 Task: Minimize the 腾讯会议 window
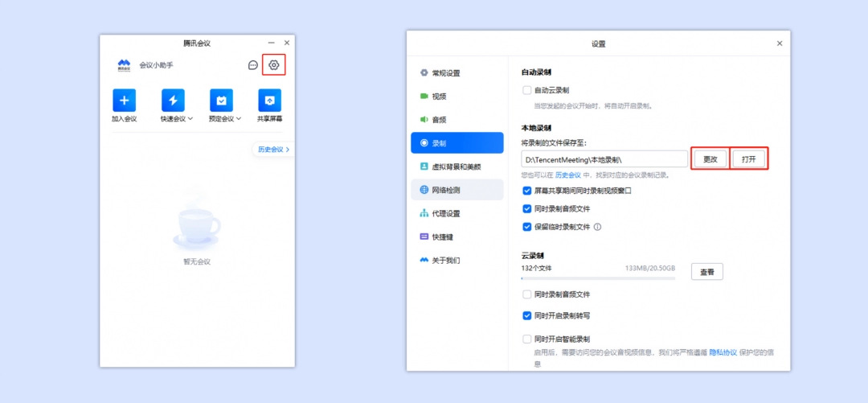(272, 43)
